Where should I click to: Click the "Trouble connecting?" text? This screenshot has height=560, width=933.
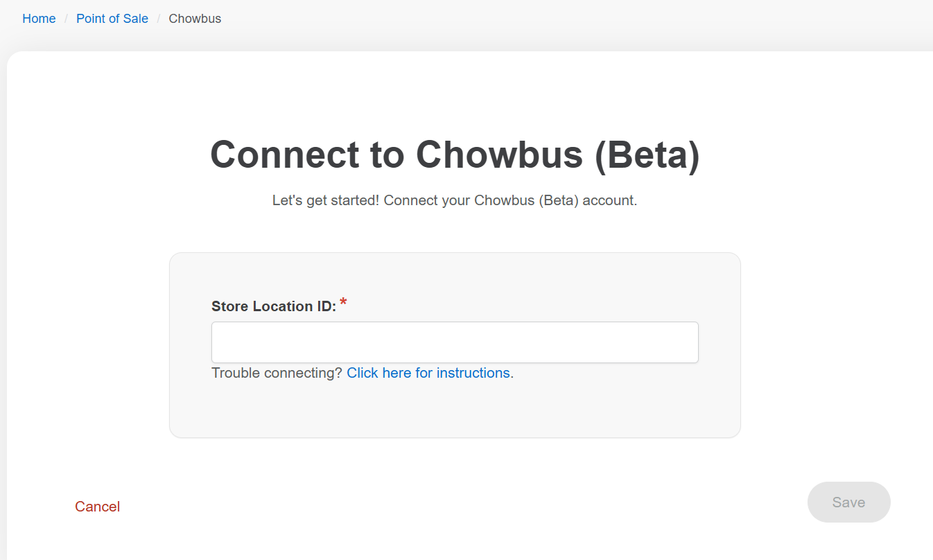[277, 373]
